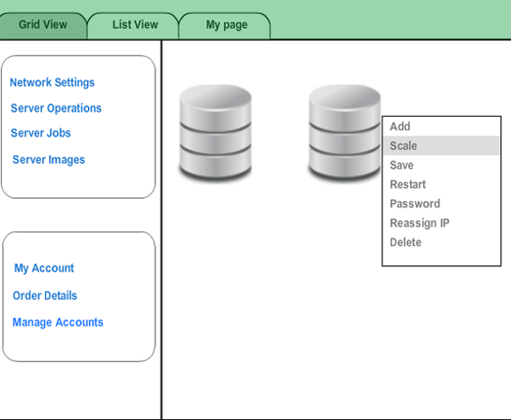The image size is (511, 420).
Task: Select the first server database icon
Action: pos(215,132)
